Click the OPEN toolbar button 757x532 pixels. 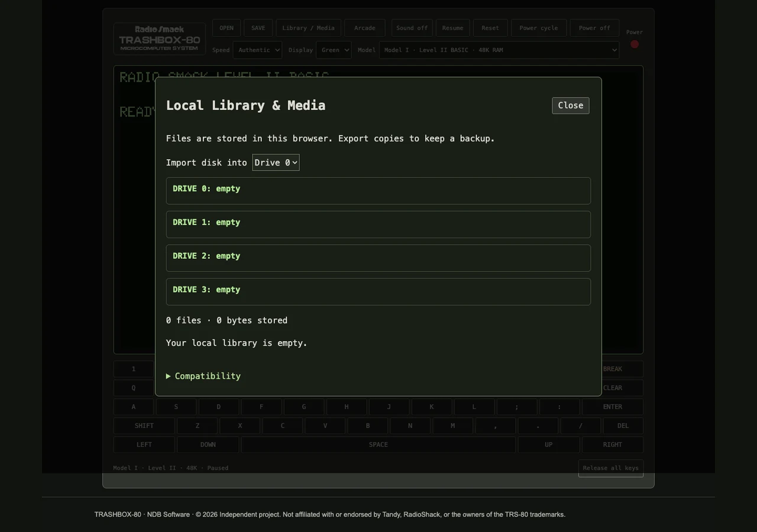[227, 28]
